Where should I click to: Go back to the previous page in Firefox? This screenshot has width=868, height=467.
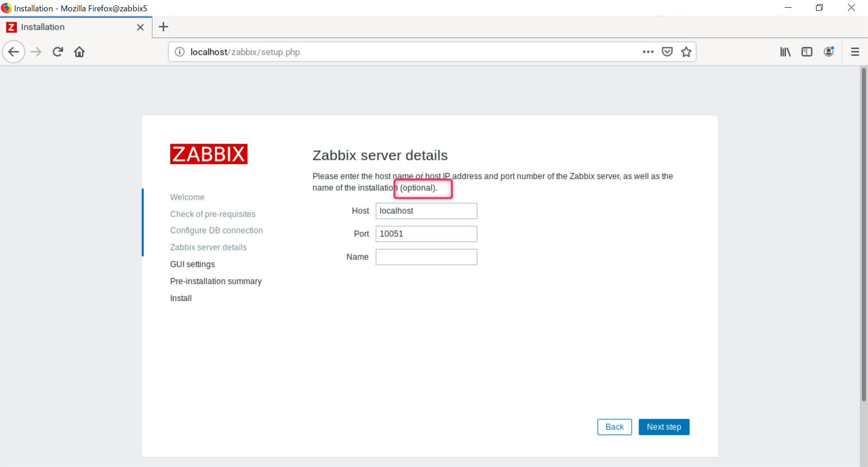[x=14, y=52]
